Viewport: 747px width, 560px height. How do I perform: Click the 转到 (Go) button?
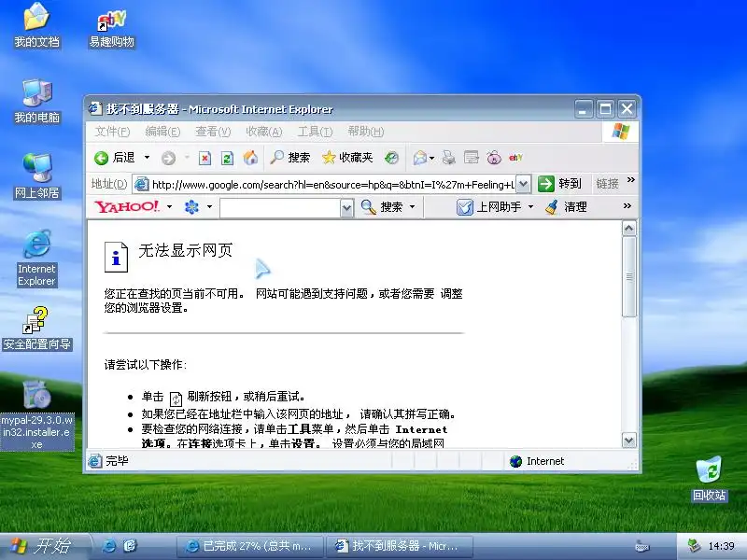click(x=559, y=184)
